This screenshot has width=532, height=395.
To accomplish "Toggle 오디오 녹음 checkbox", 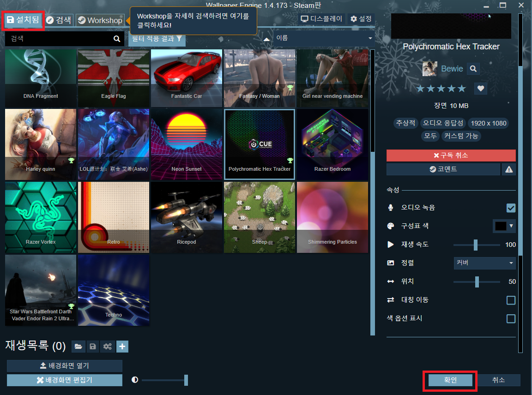I will pyautogui.click(x=511, y=208).
